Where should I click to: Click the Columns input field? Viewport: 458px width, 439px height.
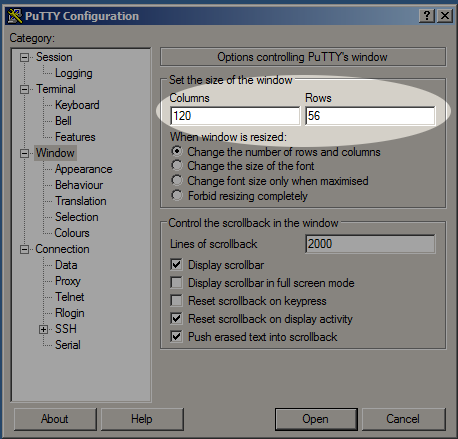[235, 116]
